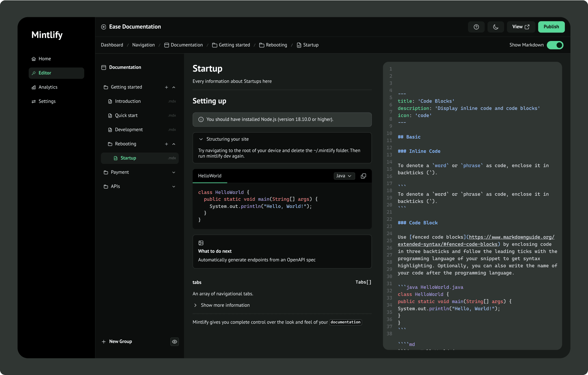
Task: Click the Startup page title
Action: (207, 69)
